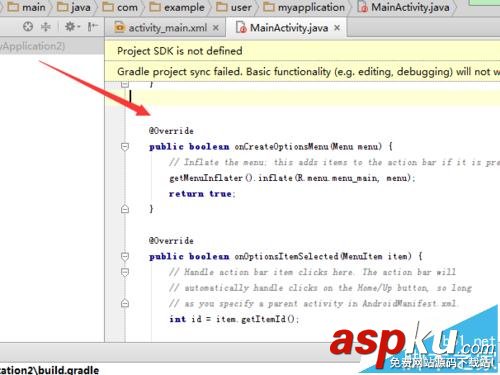Click the hide project panel icon
This screenshot has height=375, width=500.
click(92, 26)
